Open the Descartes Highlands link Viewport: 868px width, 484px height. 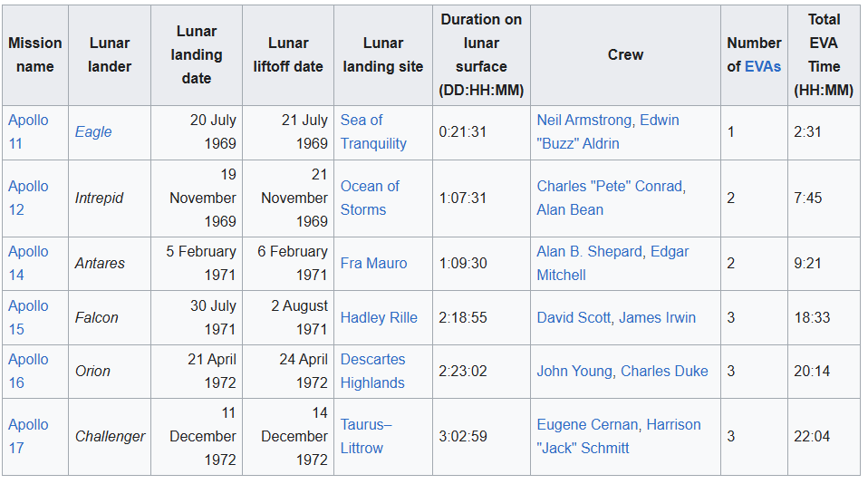coord(372,371)
